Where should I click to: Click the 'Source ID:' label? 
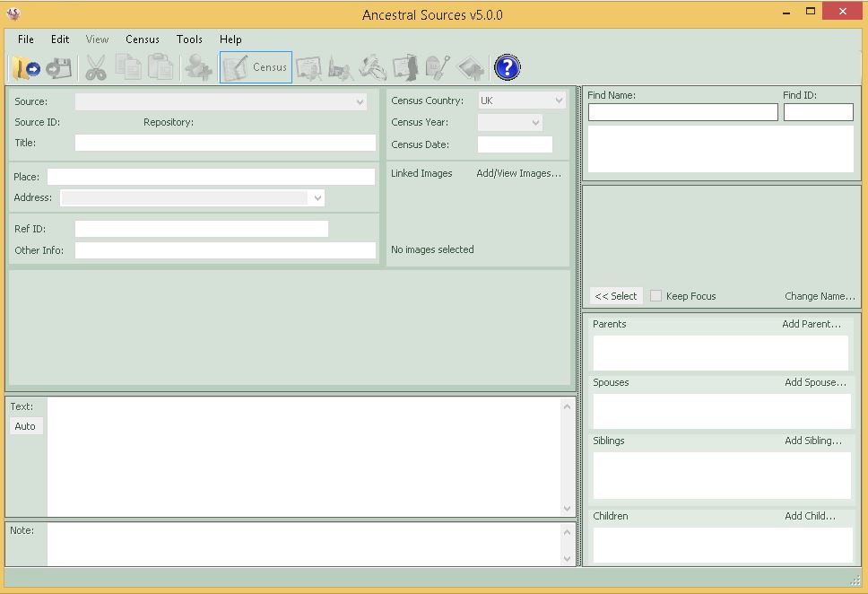pyautogui.click(x=37, y=122)
